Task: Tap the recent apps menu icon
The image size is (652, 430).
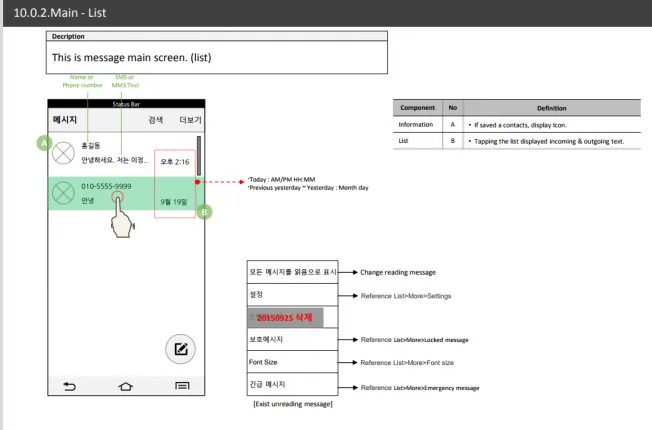Action: point(182,385)
